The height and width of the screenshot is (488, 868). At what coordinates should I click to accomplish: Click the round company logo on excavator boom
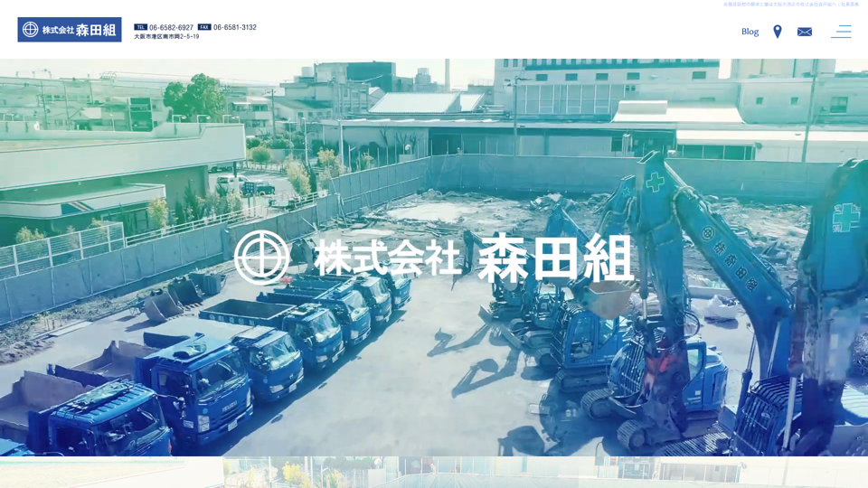(708, 233)
